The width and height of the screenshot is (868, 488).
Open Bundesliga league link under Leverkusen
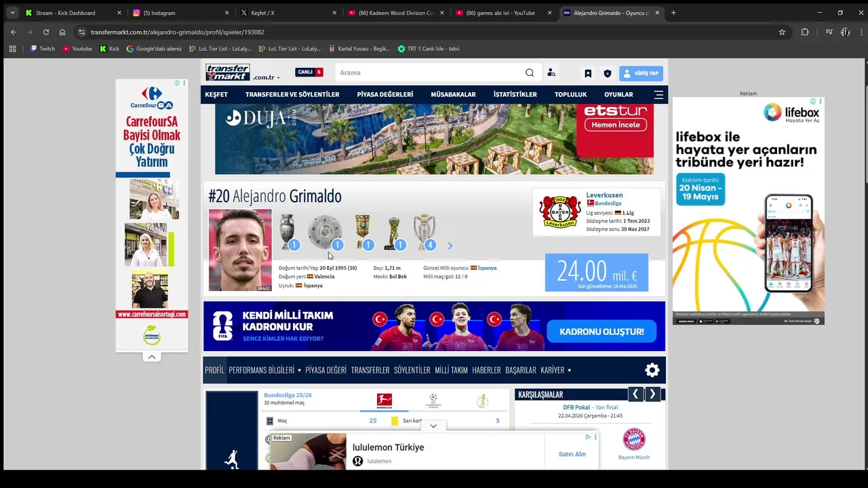pos(608,203)
